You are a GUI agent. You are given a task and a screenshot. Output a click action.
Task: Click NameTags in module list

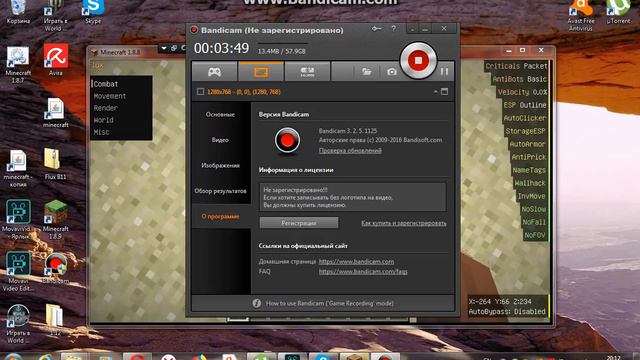(x=529, y=170)
